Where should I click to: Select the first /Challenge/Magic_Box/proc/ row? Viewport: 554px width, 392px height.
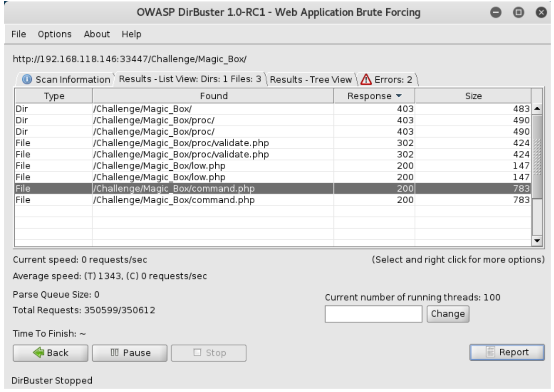[x=273, y=120]
